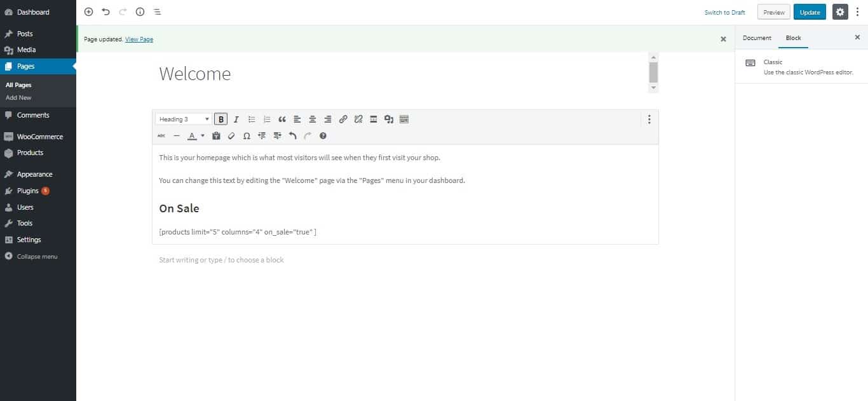The image size is (868, 401).
Task: Open the block navigation list icon
Action: point(157,12)
